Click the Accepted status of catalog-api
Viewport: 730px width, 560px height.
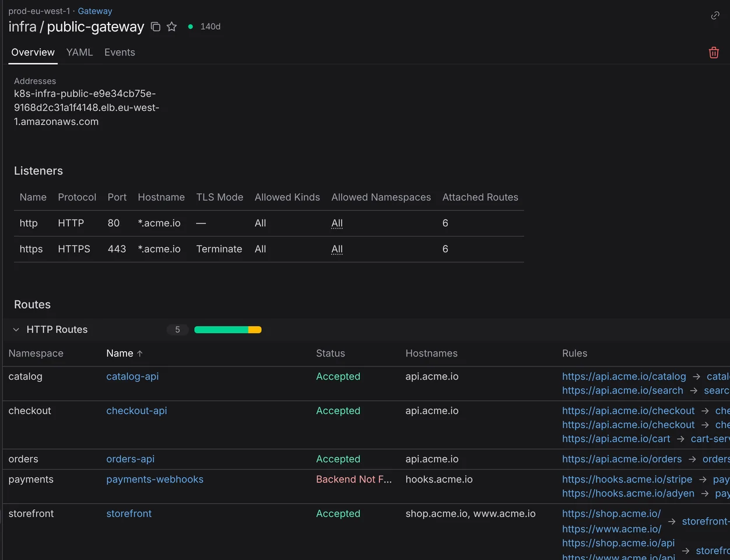tap(338, 377)
